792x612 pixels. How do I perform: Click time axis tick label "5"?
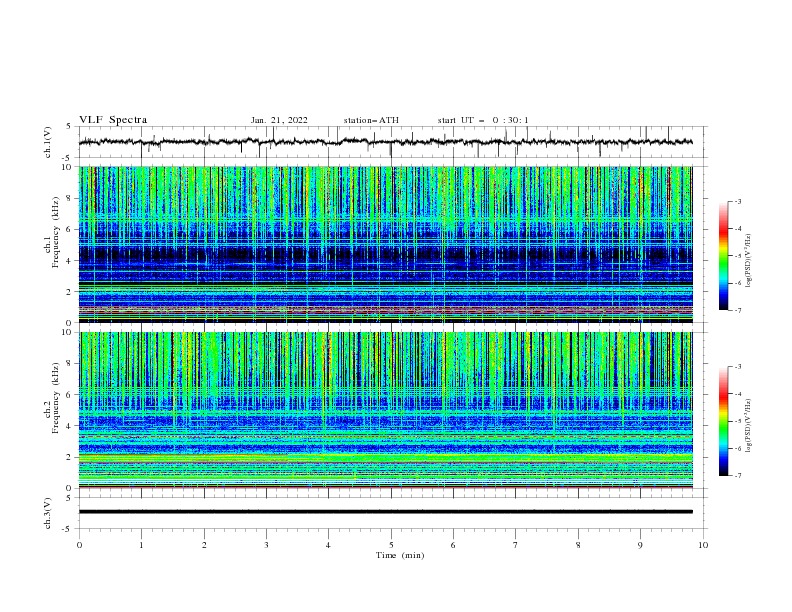(x=391, y=545)
